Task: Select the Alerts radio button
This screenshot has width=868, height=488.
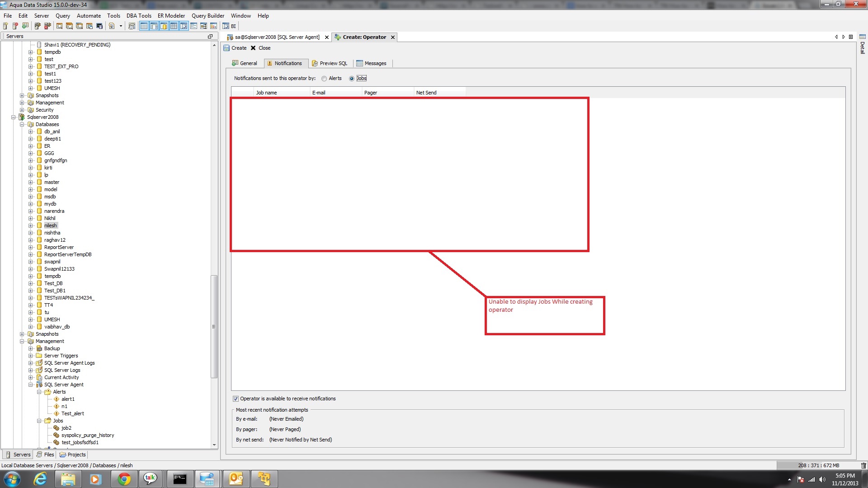Action: (x=324, y=79)
